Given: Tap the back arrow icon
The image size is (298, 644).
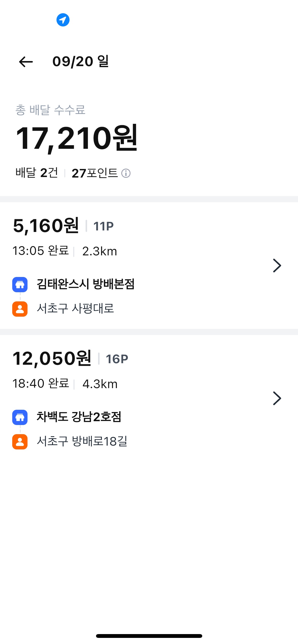Looking at the screenshot, I should (26, 62).
